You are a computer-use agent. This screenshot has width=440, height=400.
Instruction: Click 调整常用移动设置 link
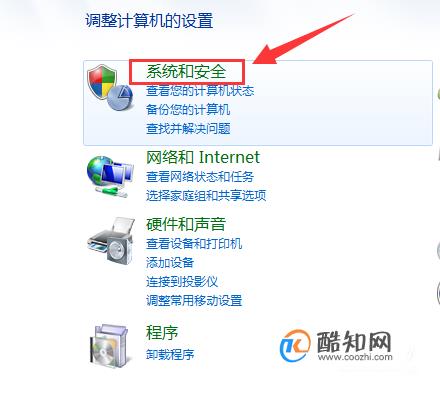pyautogui.click(x=194, y=301)
